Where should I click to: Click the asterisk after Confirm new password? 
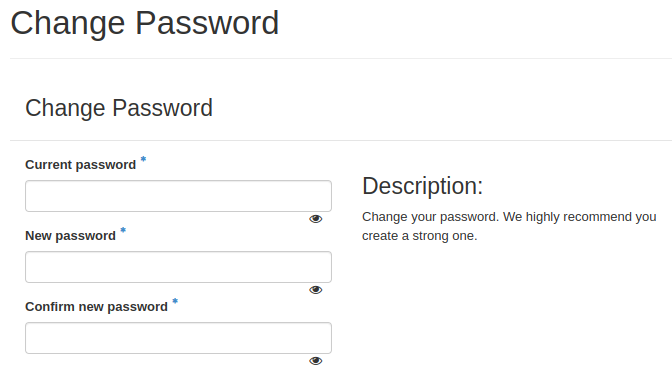(175, 302)
